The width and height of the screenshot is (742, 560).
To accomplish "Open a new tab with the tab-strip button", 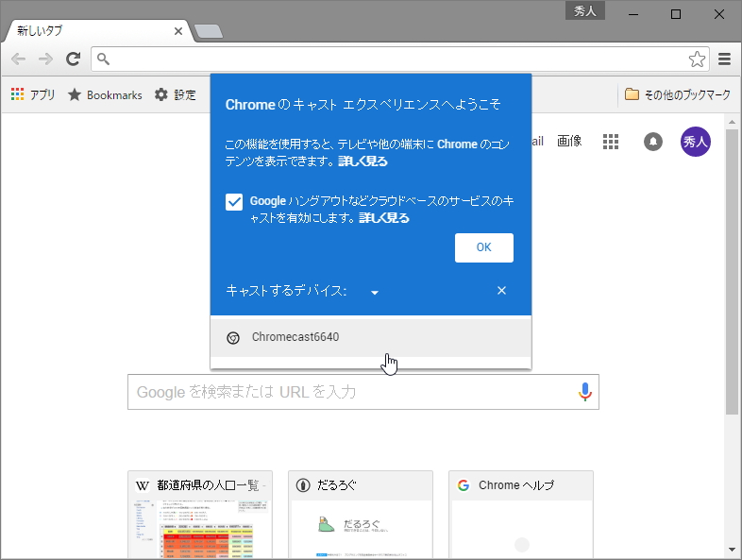I will click(209, 32).
